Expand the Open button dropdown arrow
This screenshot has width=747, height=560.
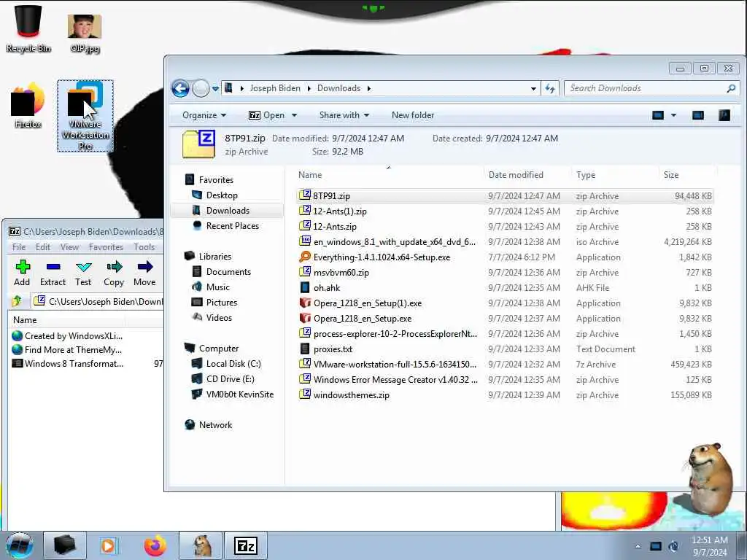(295, 115)
